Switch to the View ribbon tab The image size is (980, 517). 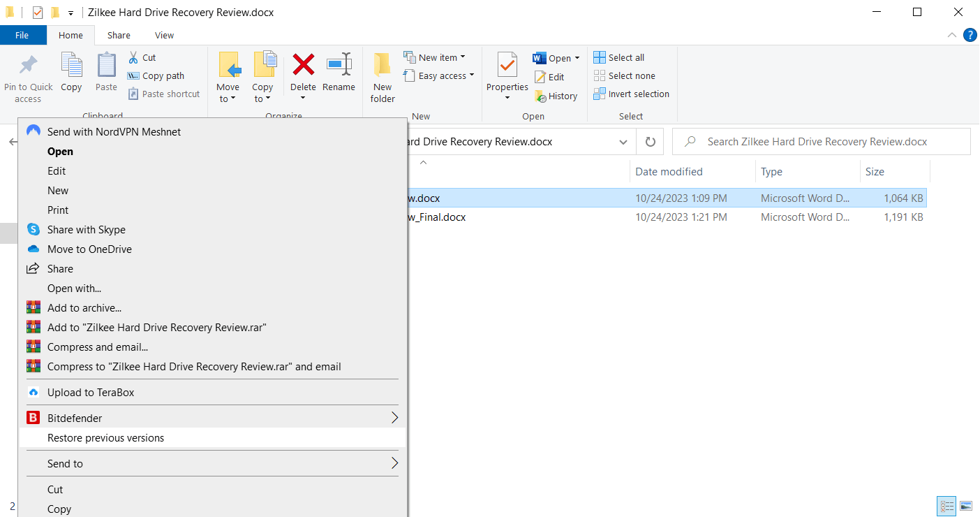(164, 35)
